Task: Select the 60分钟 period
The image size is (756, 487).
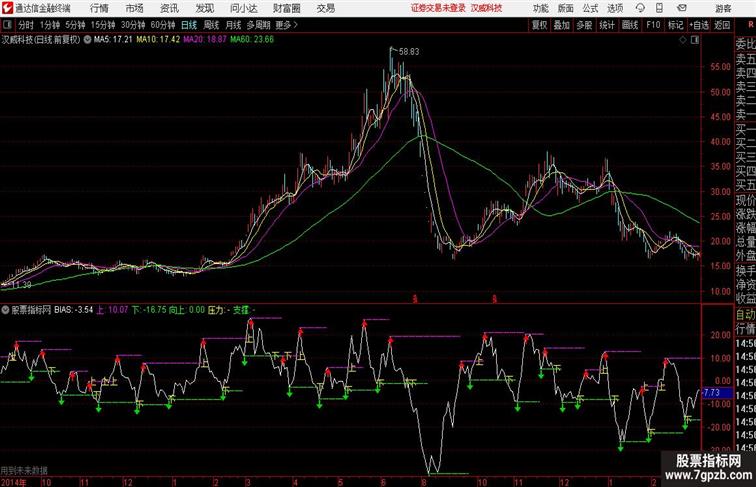Action: coord(163,25)
